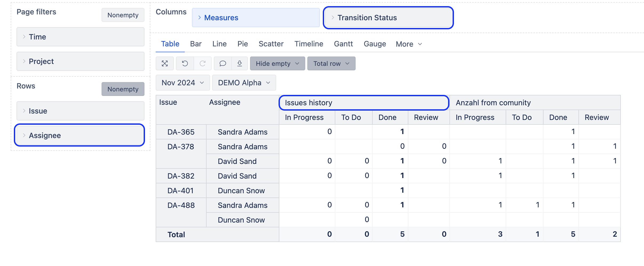The height and width of the screenshot is (266, 644).
Task: Open the Total row dropdown
Action: pyautogui.click(x=331, y=64)
